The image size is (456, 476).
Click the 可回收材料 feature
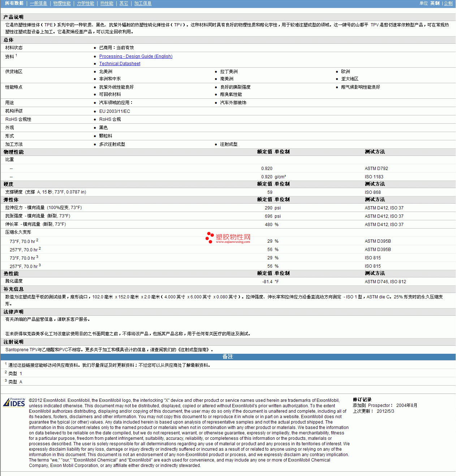tap(110, 94)
